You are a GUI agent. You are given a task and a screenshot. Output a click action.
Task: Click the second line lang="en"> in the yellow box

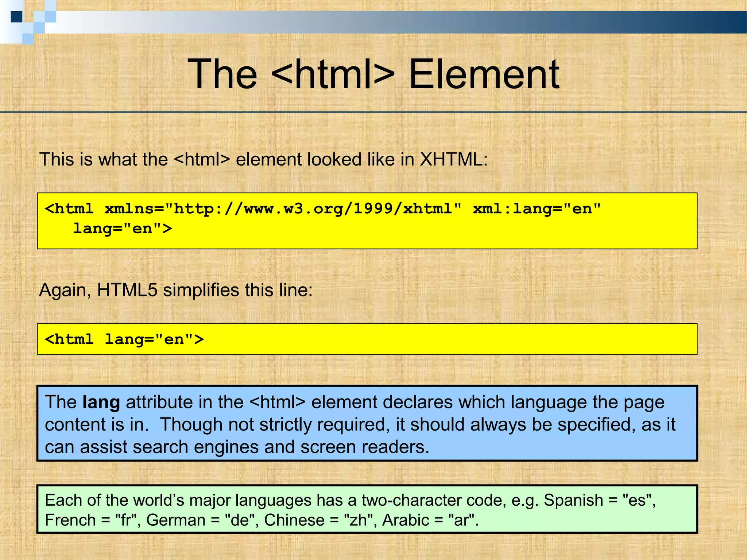[x=122, y=229]
